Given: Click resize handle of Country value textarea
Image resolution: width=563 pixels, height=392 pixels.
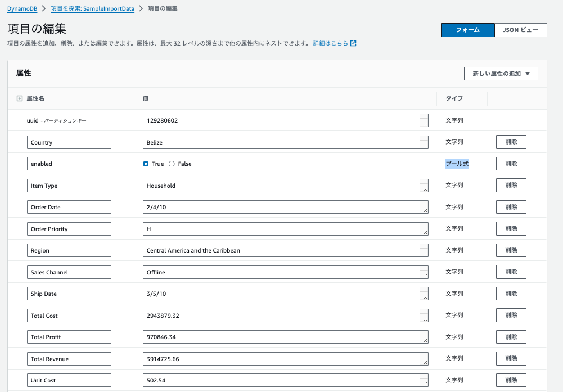Looking at the screenshot, I should 424,145.
